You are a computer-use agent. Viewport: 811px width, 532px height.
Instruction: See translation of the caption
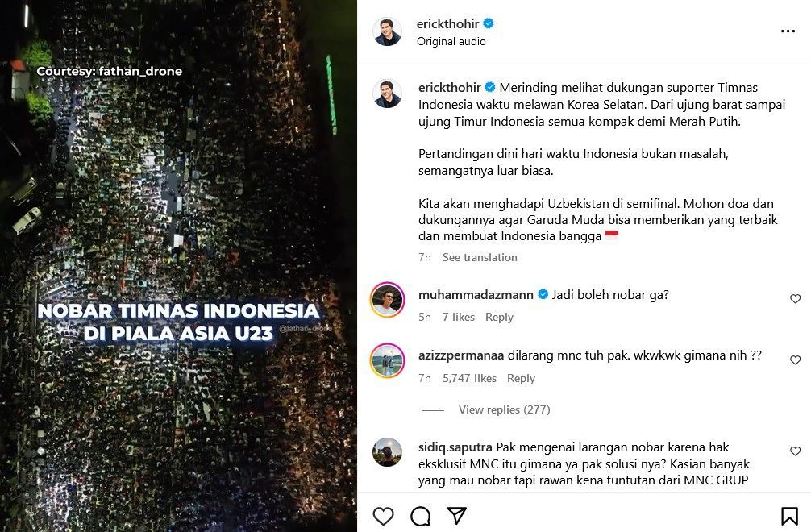pyautogui.click(x=480, y=257)
